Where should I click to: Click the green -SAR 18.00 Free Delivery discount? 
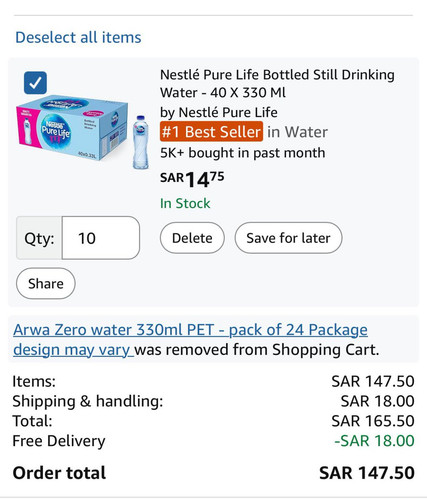pyautogui.click(x=374, y=441)
